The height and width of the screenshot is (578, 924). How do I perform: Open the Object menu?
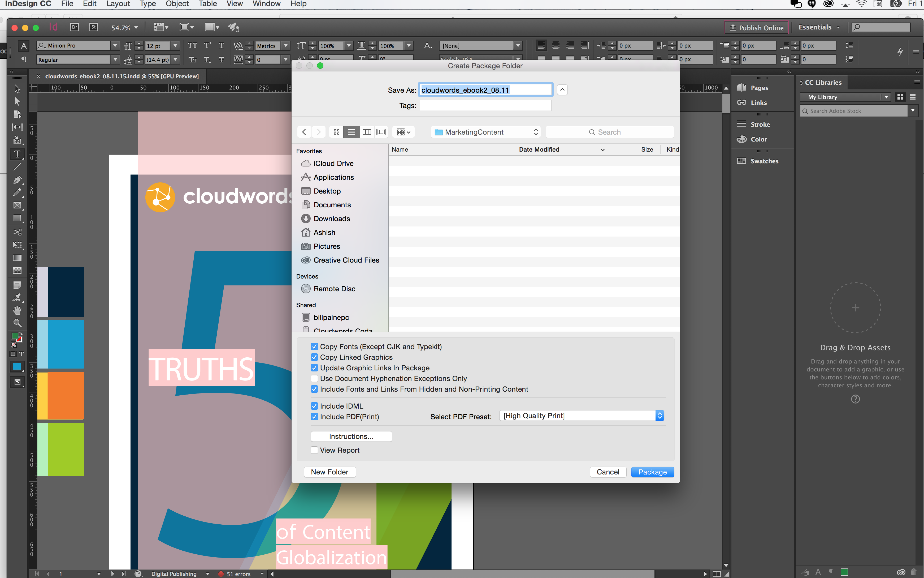pos(177,4)
